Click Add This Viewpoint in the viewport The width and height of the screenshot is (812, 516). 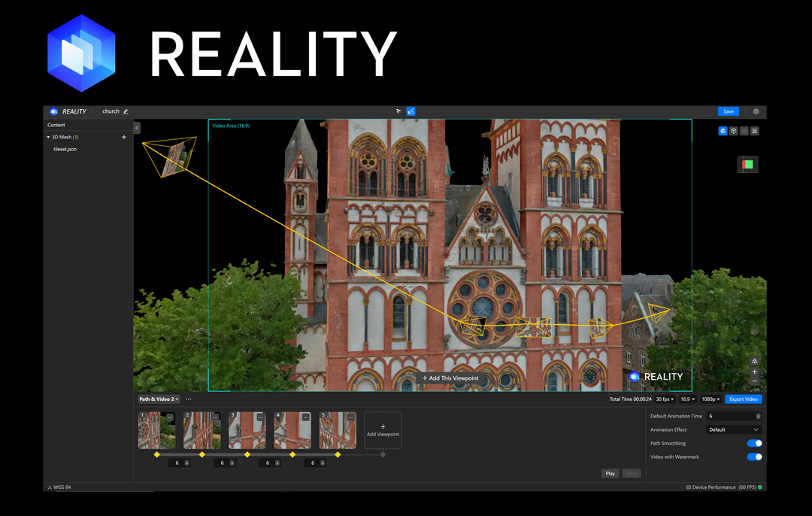click(451, 378)
